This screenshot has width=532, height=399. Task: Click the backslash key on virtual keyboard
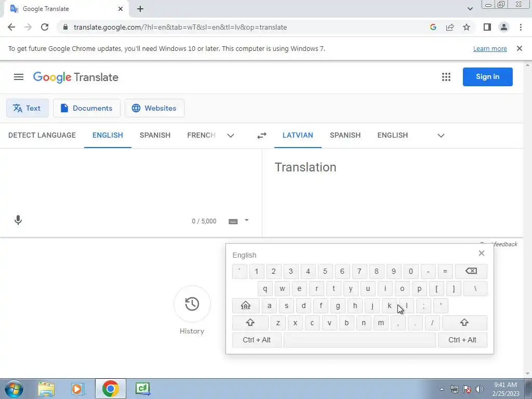coord(475,289)
